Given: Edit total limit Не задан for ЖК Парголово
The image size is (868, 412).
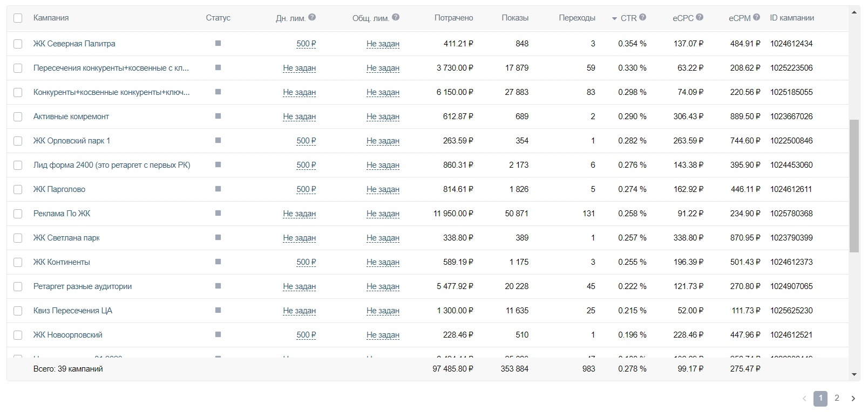Looking at the screenshot, I should click(x=383, y=189).
